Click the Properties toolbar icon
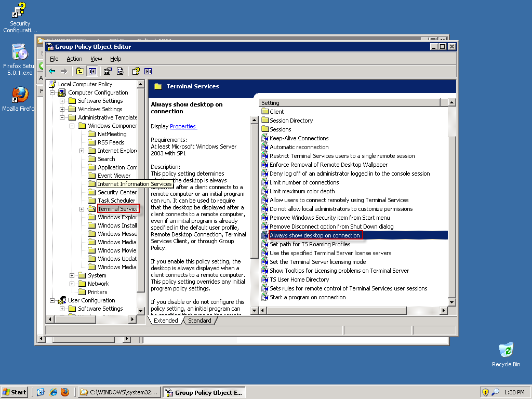This screenshot has width=532, height=399. tap(108, 71)
